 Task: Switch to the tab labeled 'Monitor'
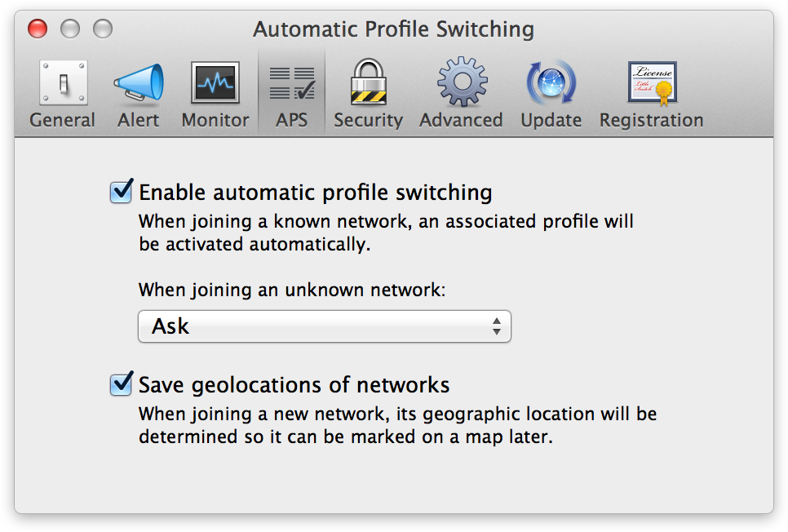point(215,120)
